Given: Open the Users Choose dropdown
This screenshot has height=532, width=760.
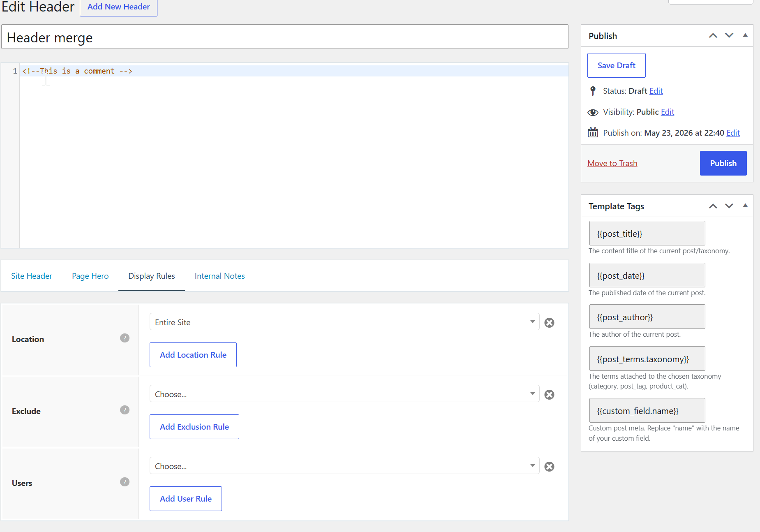Looking at the screenshot, I should pyautogui.click(x=344, y=466).
